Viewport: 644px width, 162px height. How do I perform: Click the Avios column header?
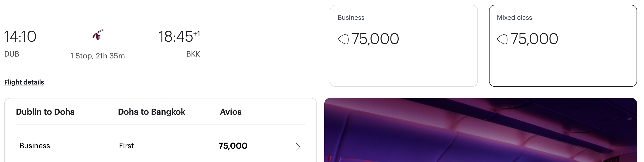230,112
